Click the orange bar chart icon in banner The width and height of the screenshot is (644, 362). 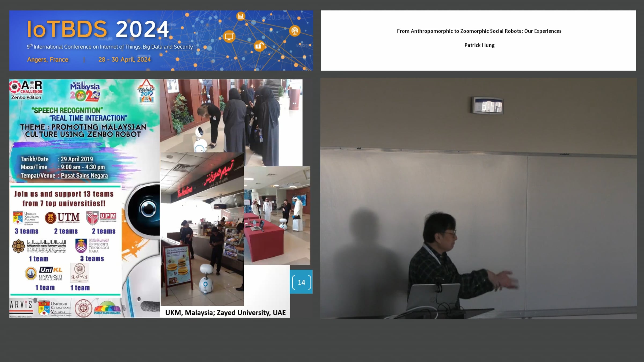241,16
